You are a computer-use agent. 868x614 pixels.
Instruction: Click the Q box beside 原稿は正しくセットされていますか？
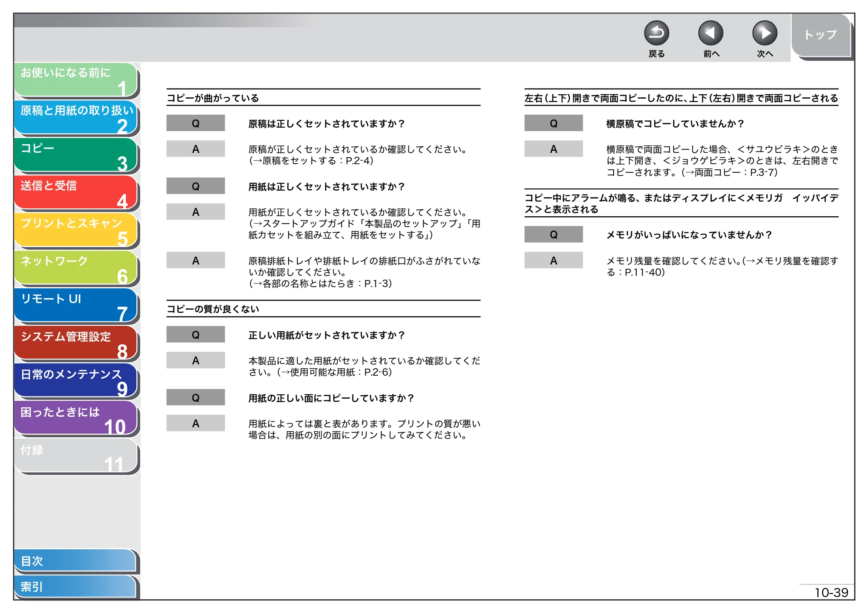tap(196, 123)
